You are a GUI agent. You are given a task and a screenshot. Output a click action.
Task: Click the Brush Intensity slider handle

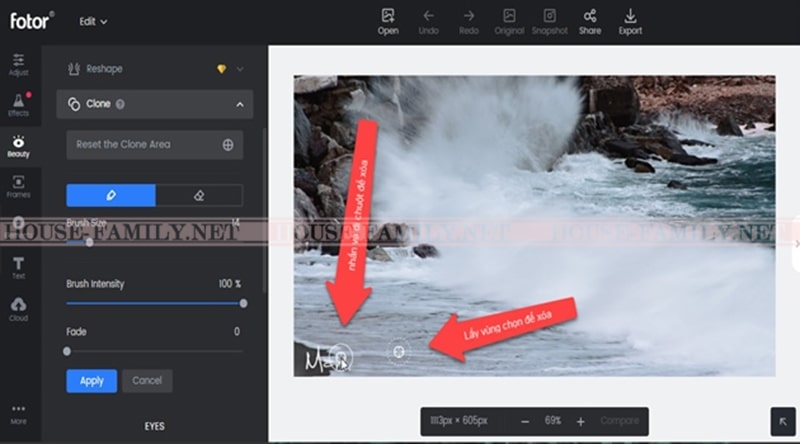coord(243,303)
